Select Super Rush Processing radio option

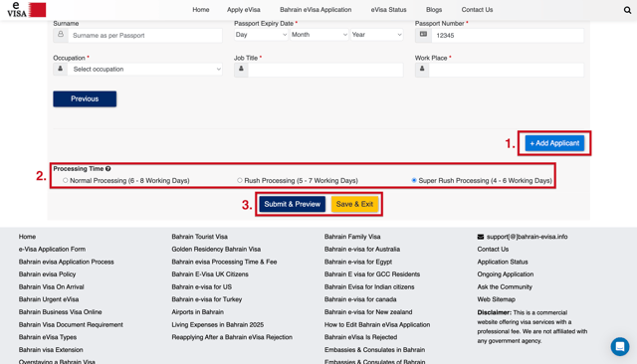pos(414,180)
